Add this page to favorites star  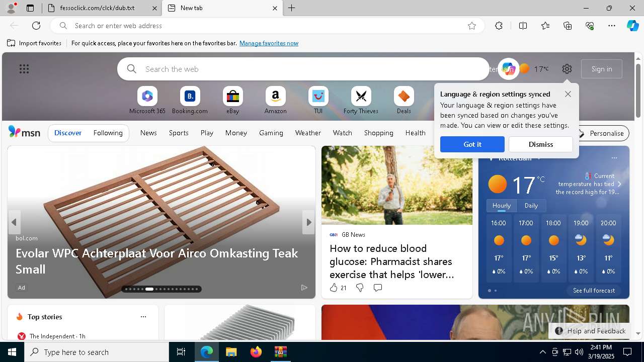[472, 26]
